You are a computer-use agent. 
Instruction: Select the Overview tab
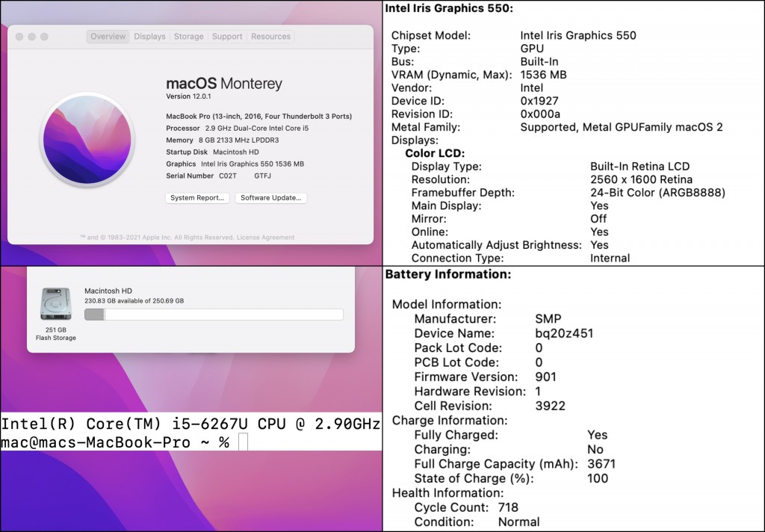[108, 37]
